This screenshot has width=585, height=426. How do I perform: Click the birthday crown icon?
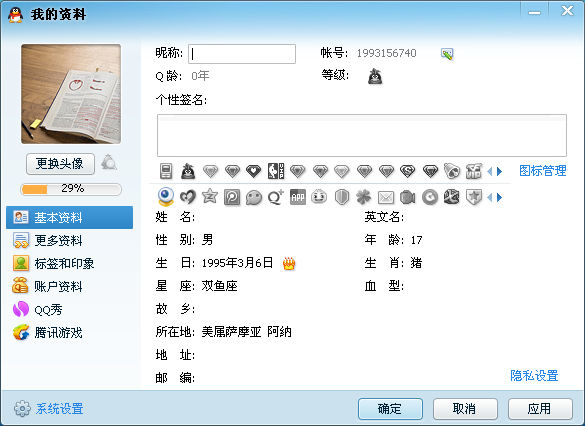coord(289,264)
